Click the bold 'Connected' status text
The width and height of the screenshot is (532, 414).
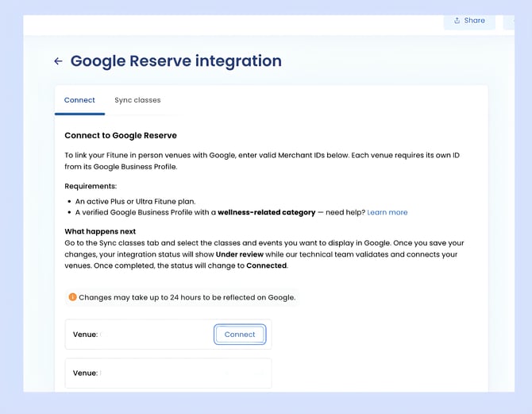266,265
